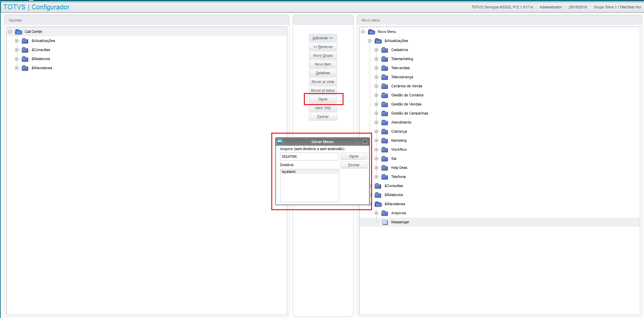The image size is (644, 318).
Task: Click Gerar in the middle button column
Action: click(323, 99)
